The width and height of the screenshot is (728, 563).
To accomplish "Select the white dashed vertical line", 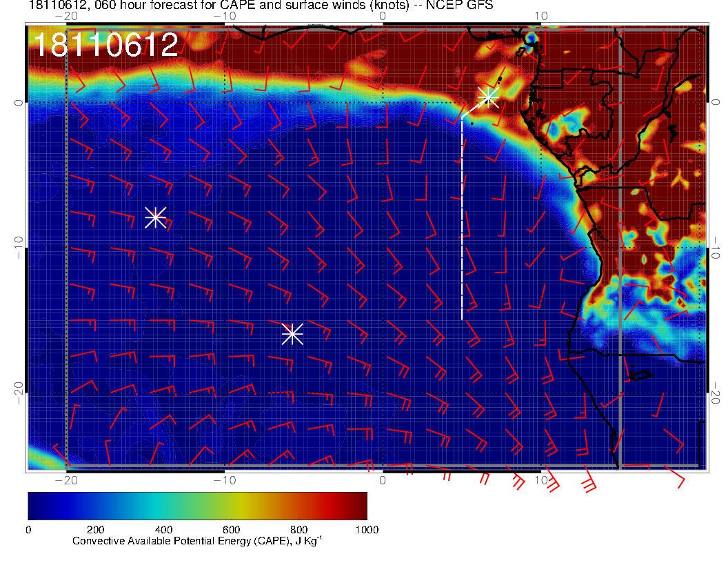I will click(462, 221).
